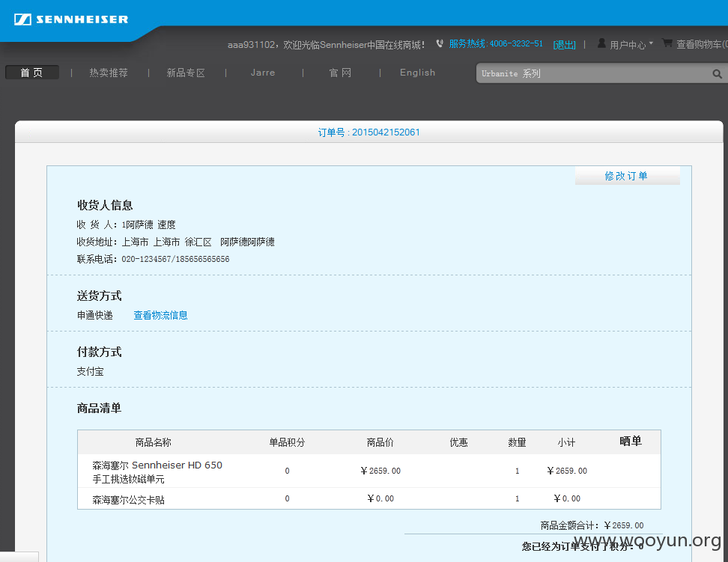Click the 退出 logout link
This screenshot has height=562, width=728.
564,45
